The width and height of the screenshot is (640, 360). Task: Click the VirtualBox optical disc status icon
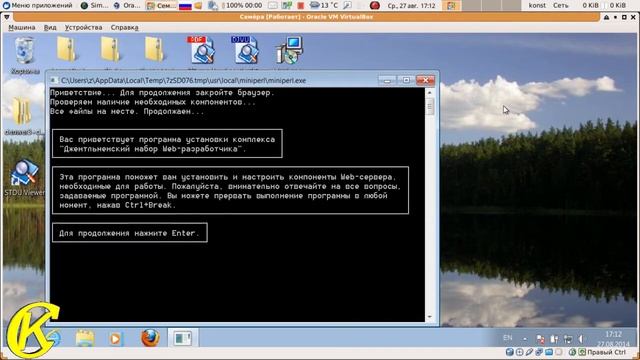[x=519, y=352]
